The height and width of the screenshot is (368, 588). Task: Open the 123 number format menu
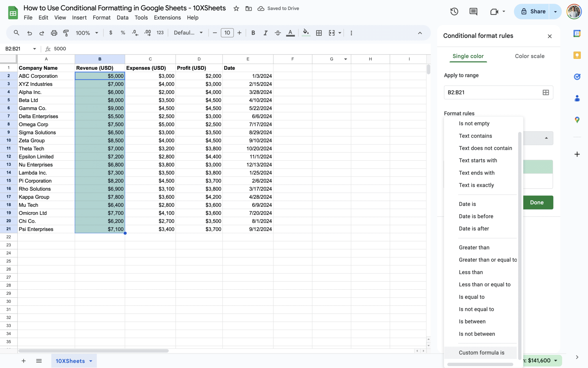(x=160, y=33)
